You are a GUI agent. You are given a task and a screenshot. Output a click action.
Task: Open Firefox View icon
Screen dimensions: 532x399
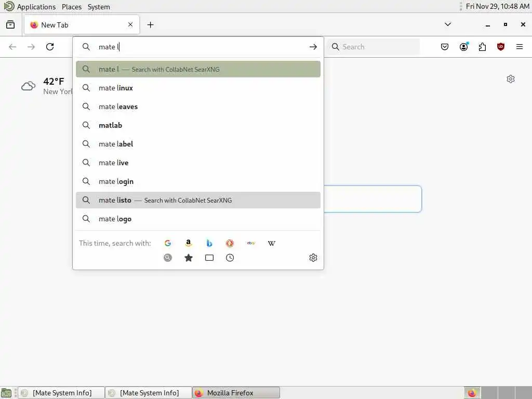(10, 24)
